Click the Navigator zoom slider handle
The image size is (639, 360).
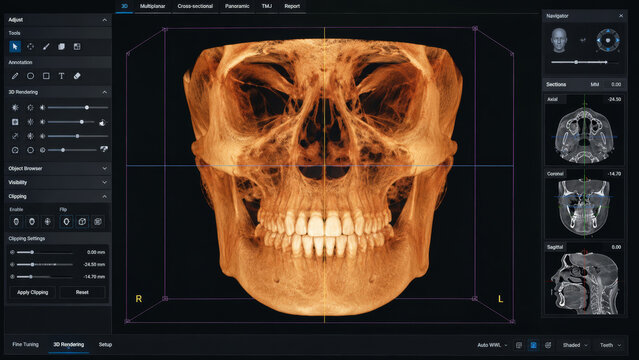pyautogui.click(x=576, y=62)
